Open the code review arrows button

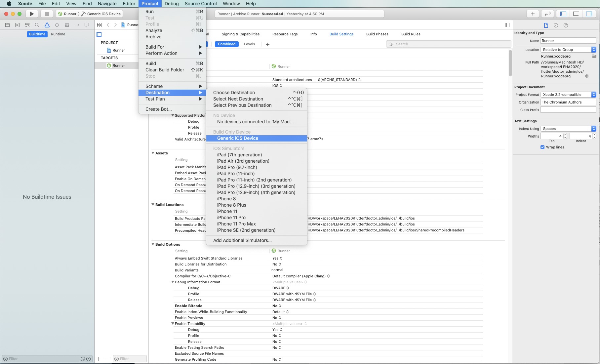pos(547,14)
